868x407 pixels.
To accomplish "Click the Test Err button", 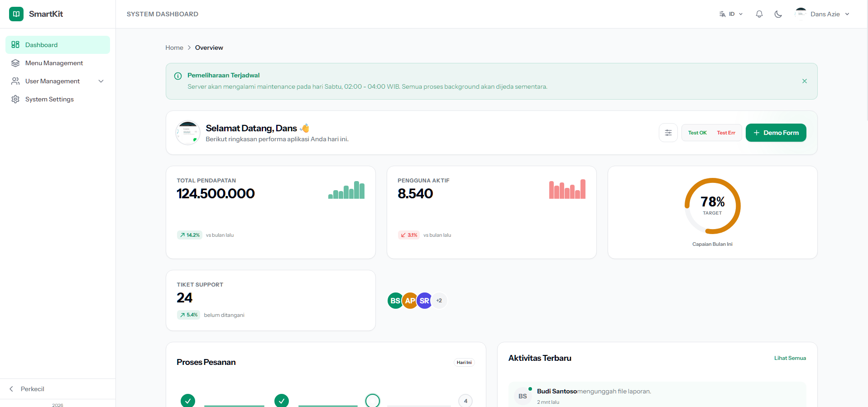I will tap(726, 133).
